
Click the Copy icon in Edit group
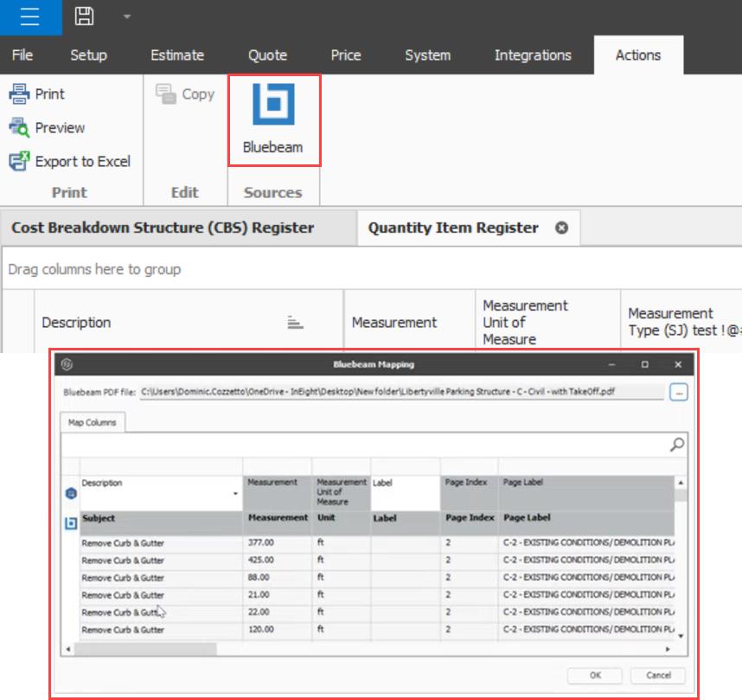(x=166, y=94)
